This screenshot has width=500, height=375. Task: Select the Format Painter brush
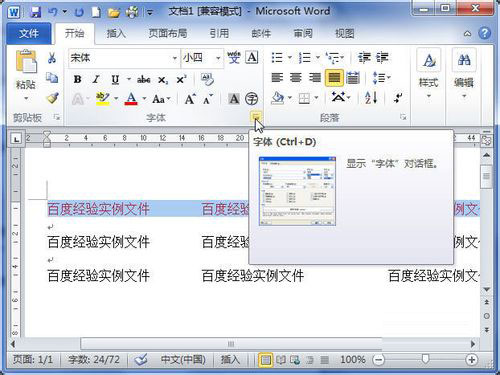(52, 98)
